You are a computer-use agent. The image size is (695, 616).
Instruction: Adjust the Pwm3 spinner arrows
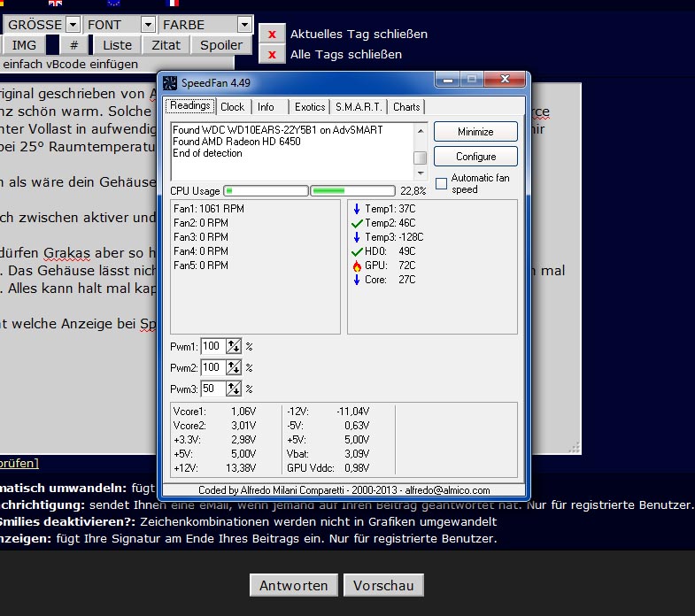pyautogui.click(x=234, y=389)
